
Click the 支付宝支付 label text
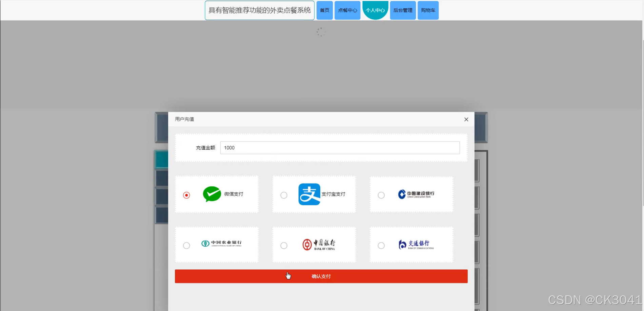click(x=333, y=194)
